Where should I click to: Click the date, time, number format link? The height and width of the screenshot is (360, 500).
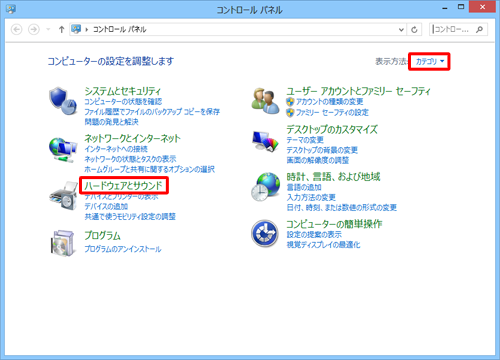coord(342,208)
